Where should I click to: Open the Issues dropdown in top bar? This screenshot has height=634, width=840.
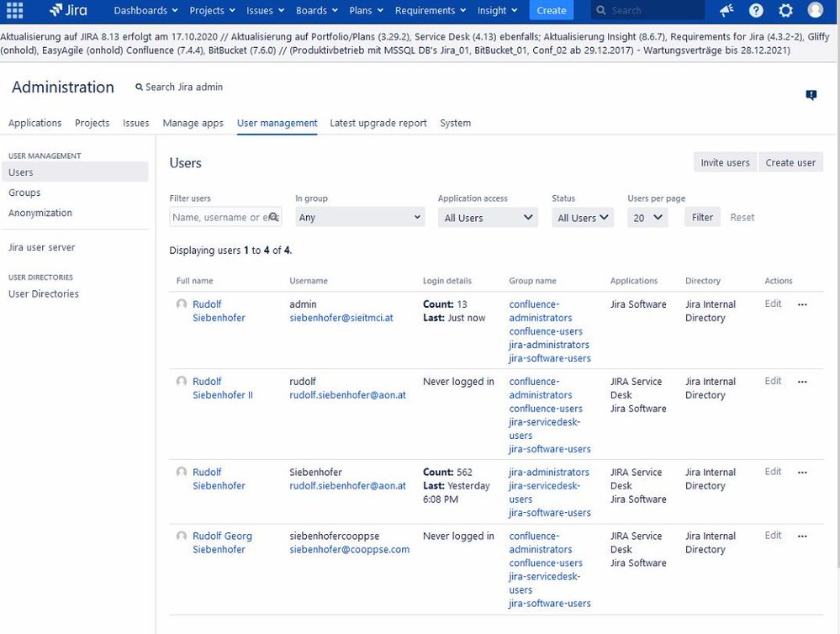265,10
